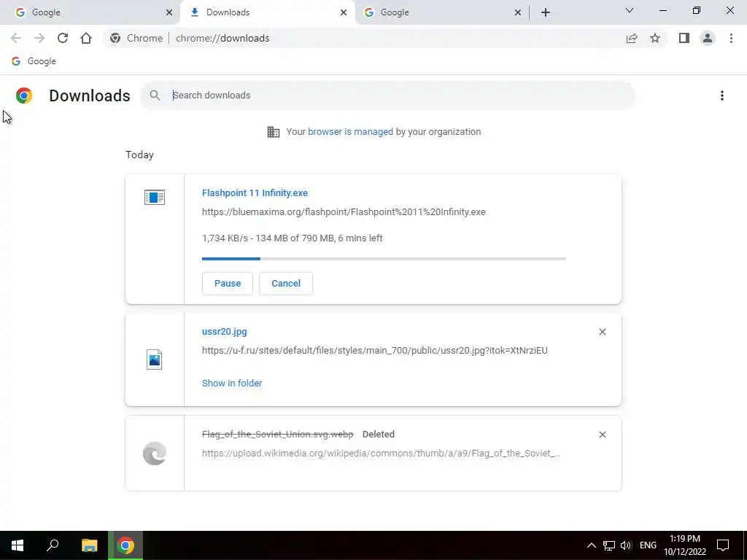Reload the downloads page
This screenshot has height=560, width=747.
[63, 38]
